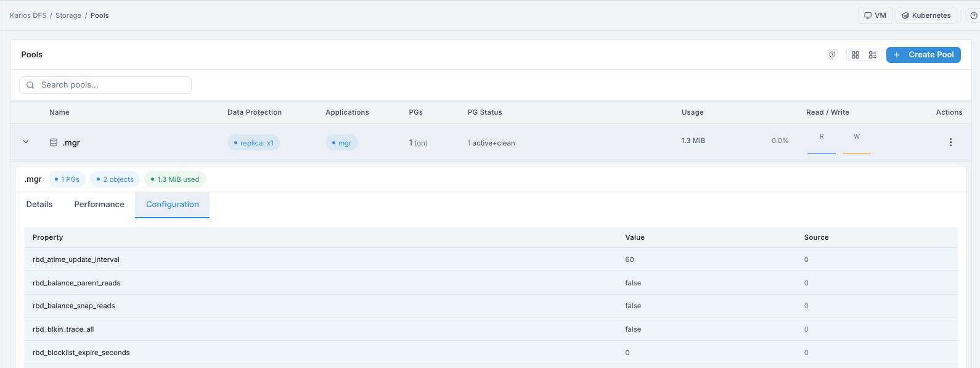
Task: Click the replica: x1 badge
Action: (x=253, y=143)
